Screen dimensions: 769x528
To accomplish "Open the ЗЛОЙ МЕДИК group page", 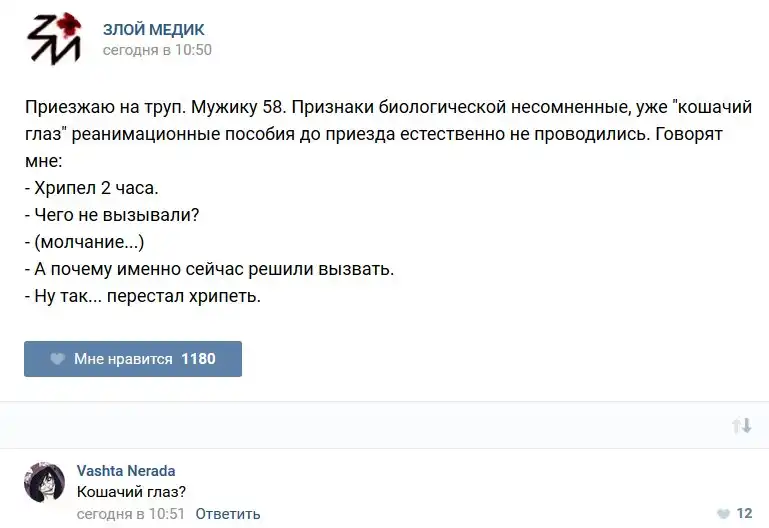I will click(153, 29).
